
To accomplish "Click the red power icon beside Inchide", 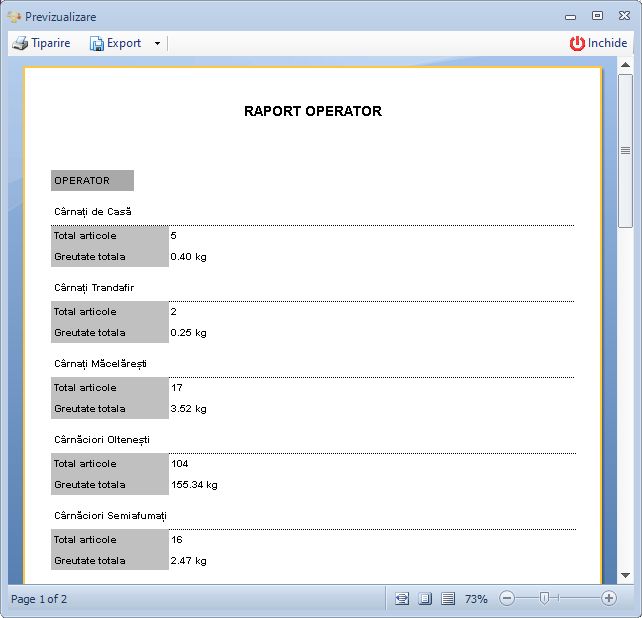I will 577,43.
